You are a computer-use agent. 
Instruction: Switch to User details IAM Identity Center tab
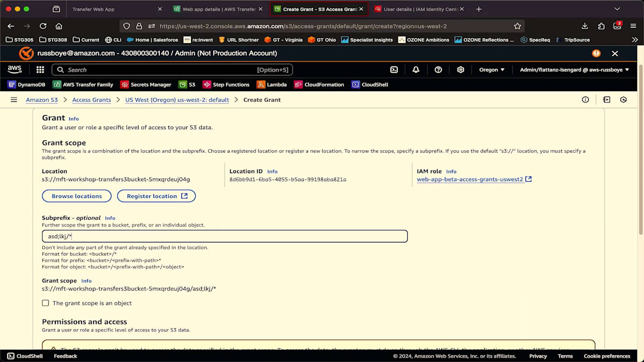418,9
